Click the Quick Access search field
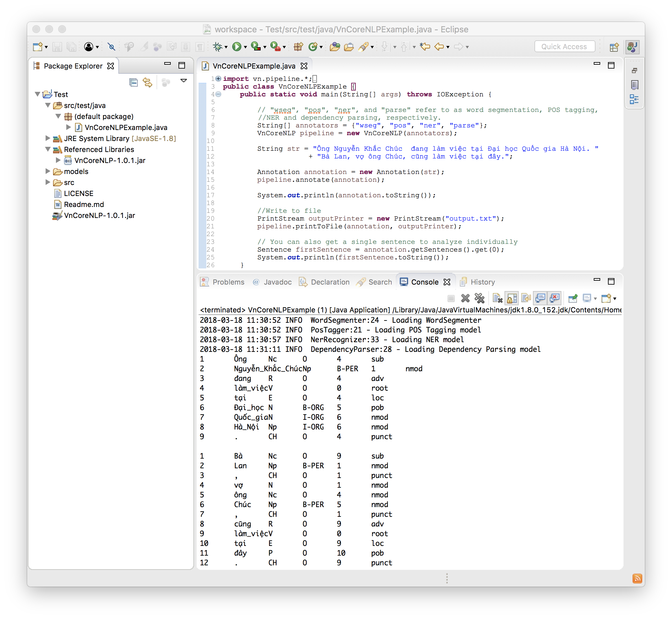Screen dimensions: 672x619 [x=564, y=46]
